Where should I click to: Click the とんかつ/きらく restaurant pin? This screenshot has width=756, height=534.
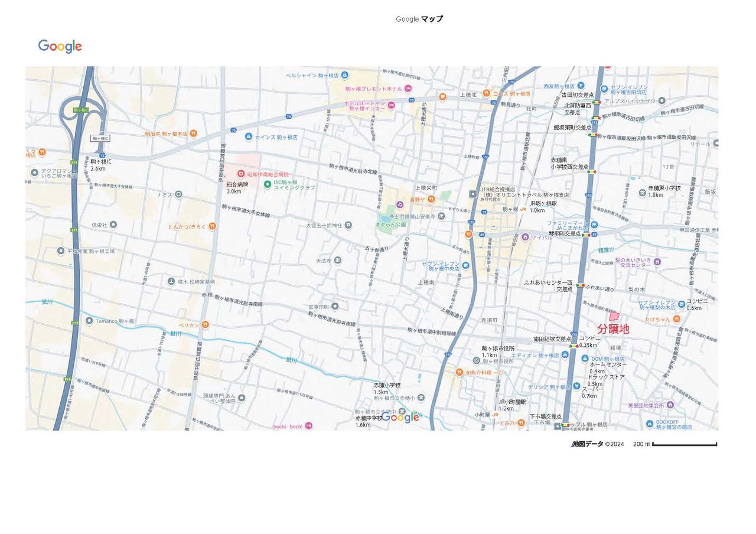coord(212,226)
